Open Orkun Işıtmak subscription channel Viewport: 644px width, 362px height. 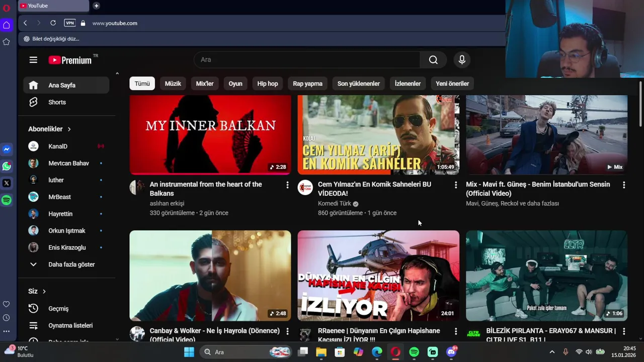click(66, 231)
